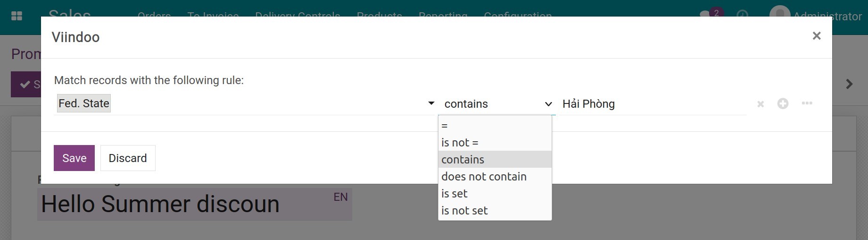Image resolution: width=868 pixels, height=240 pixels.
Task: Open the messages icon with badge 2
Action: point(710,14)
